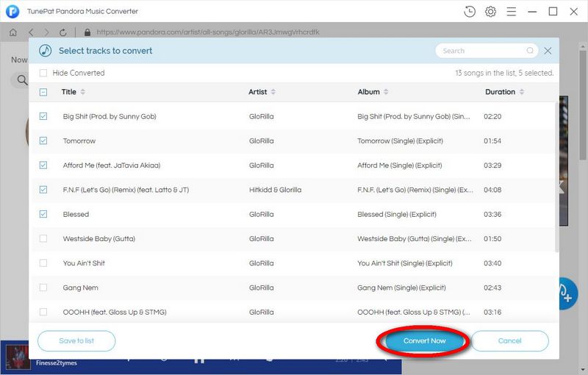Click the search magnifier in dialog
The image size is (588, 375).
point(530,50)
